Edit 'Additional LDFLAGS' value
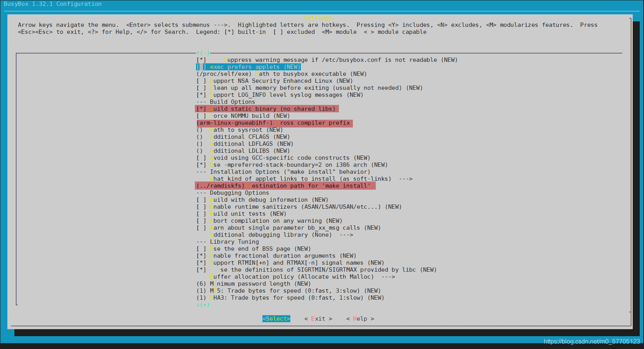Viewport: 644px width, 349px height. (245, 144)
